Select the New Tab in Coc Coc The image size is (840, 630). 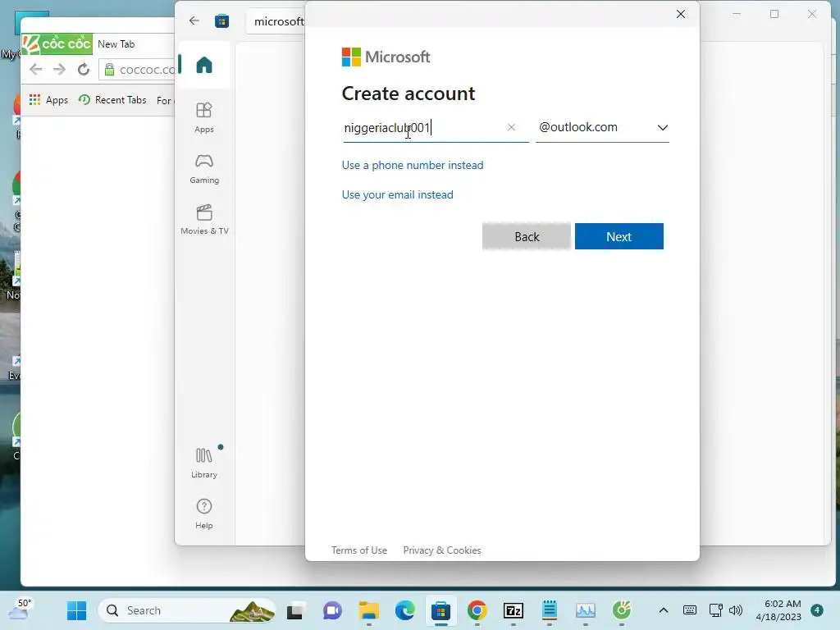click(116, 44)
